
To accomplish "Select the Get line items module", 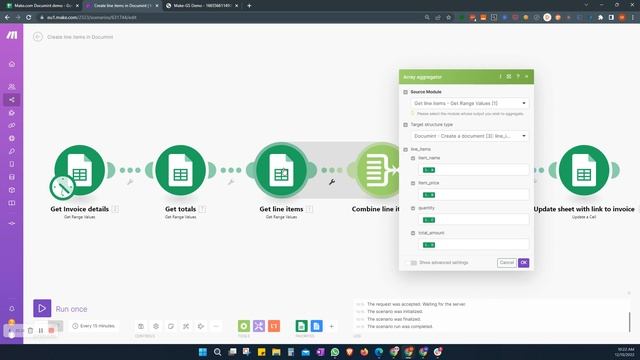I will click(281, 170).
